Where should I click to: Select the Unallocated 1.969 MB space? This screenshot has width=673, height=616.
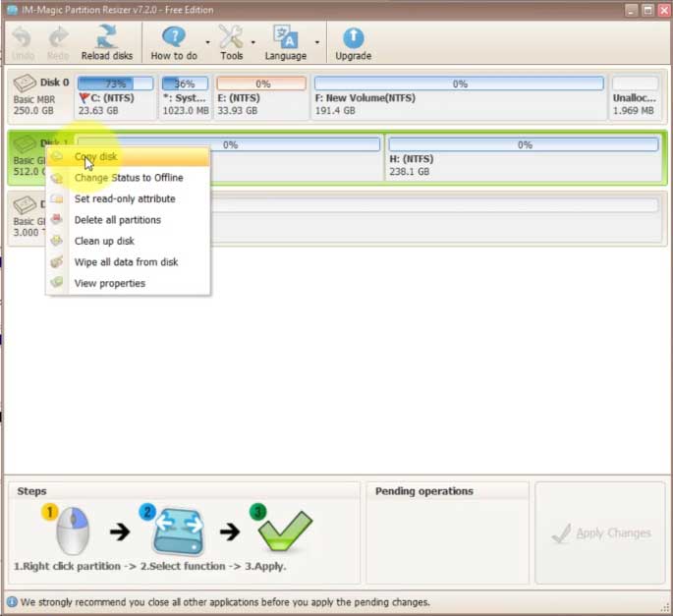(x=635, y=97)
